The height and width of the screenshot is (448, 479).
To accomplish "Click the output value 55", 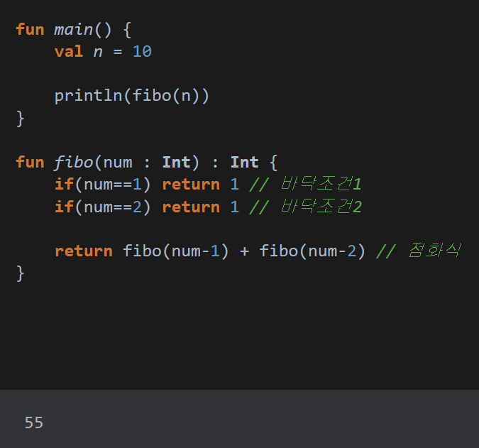I will tap(34, 422).
